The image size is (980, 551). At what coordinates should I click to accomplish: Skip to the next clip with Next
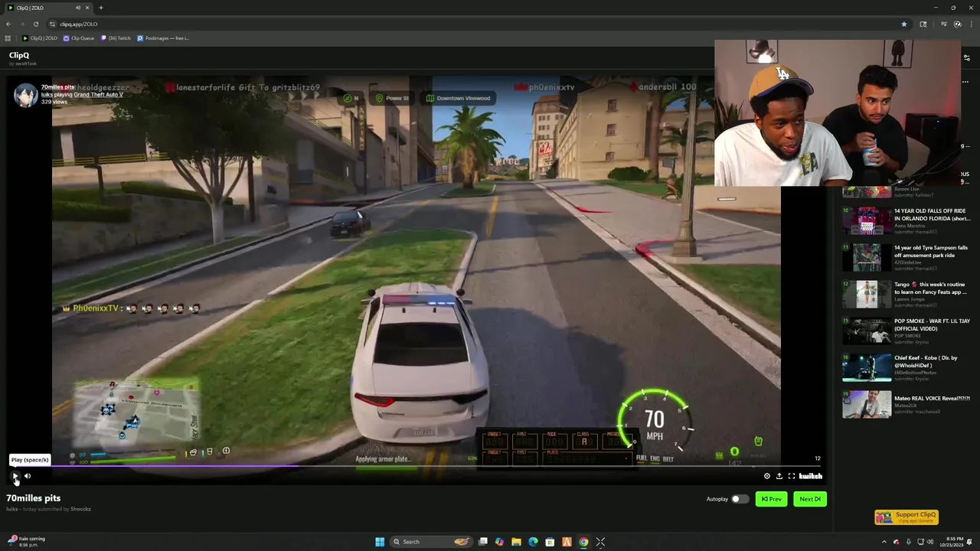[x=810, y=499]
